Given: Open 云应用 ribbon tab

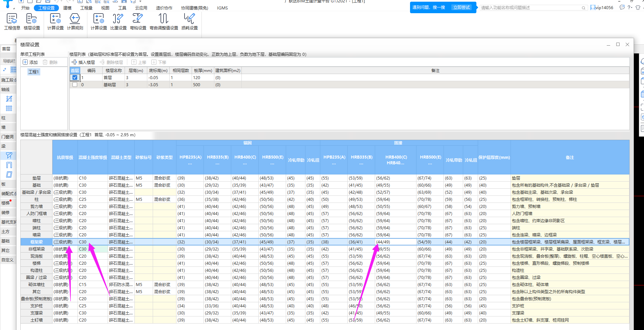Looking at the screenshot, I should pyautogui.click(x=141, y=8).
